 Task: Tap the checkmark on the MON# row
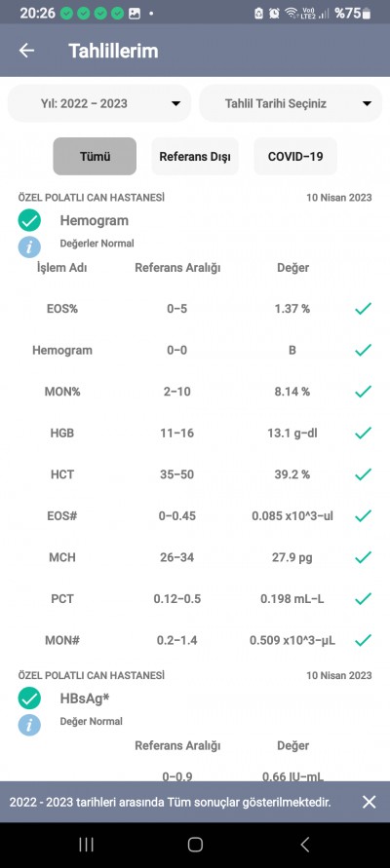click(x=363, y=640)
